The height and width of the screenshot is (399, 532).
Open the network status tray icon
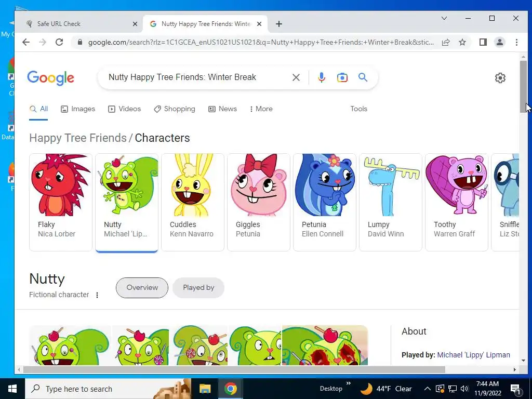tap(453, 389)
